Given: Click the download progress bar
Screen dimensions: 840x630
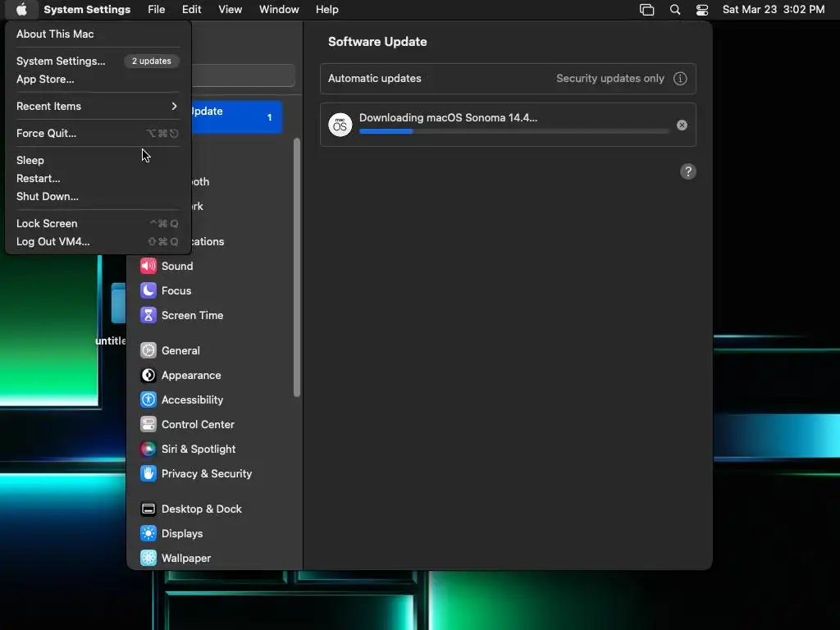Looking at the screenshot, I should (514, 131).
